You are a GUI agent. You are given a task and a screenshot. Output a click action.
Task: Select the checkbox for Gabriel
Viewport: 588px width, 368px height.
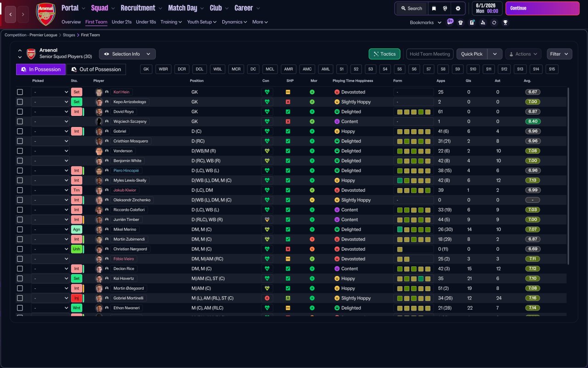tap(20, 131)
